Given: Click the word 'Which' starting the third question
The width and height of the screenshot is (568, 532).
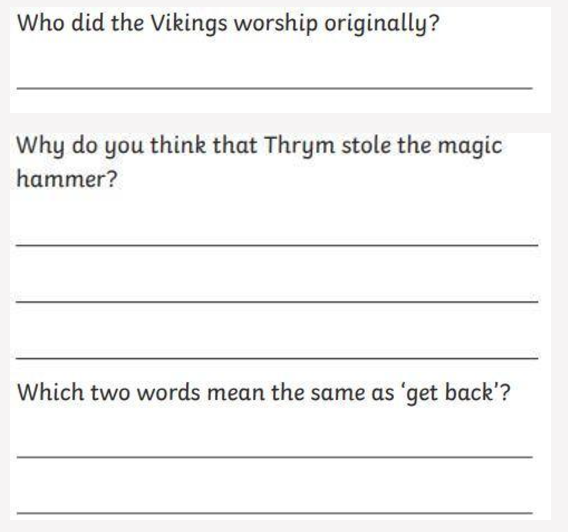Looking at the screenshot, I should point(51,392).
